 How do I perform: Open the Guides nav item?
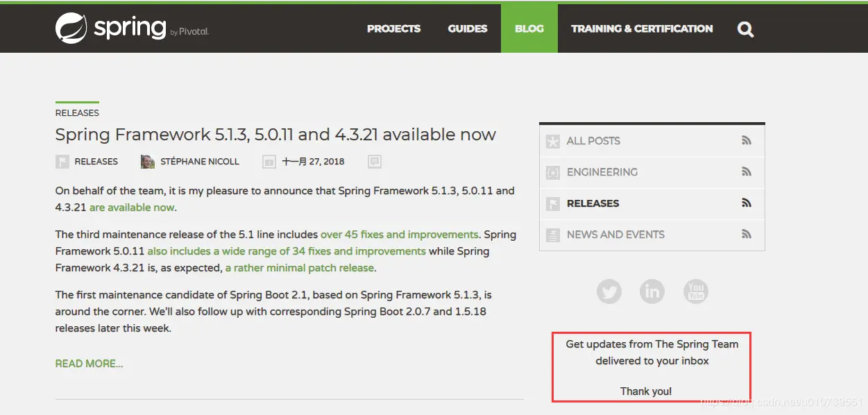468,28
